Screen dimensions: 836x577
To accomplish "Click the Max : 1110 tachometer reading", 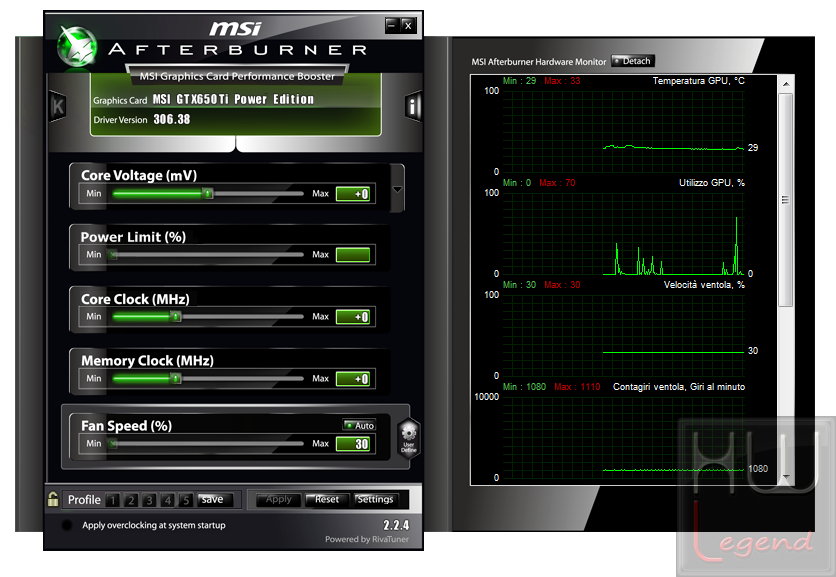I will [577, 387].
